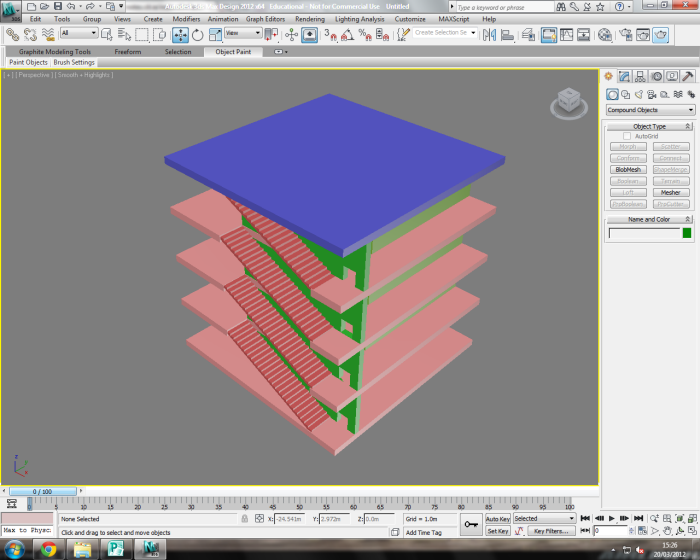The height and width of the screenshot is (560, 700).
Task: Open the Rendering menu
Action: coord(310,19)
